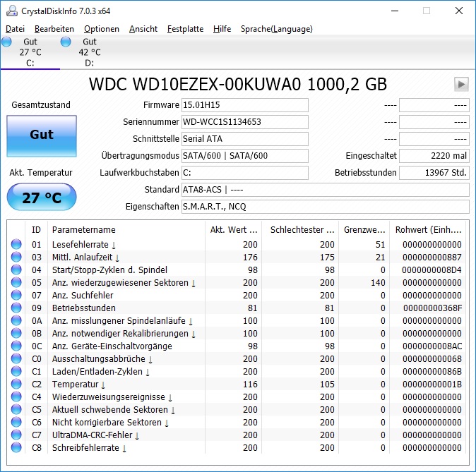Click the Laufwerkbuchstaben field C:

(245, 173)
